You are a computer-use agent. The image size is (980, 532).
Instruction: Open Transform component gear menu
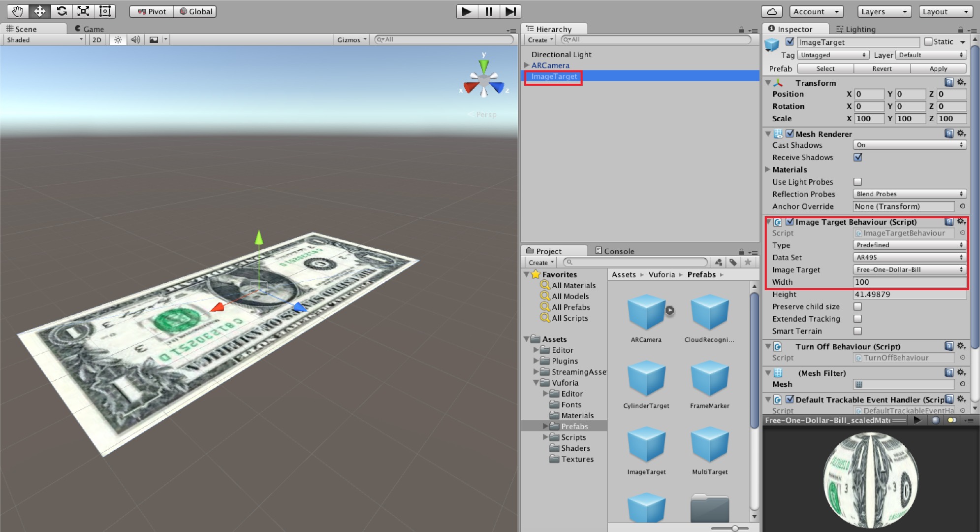[x=961, y=82]
